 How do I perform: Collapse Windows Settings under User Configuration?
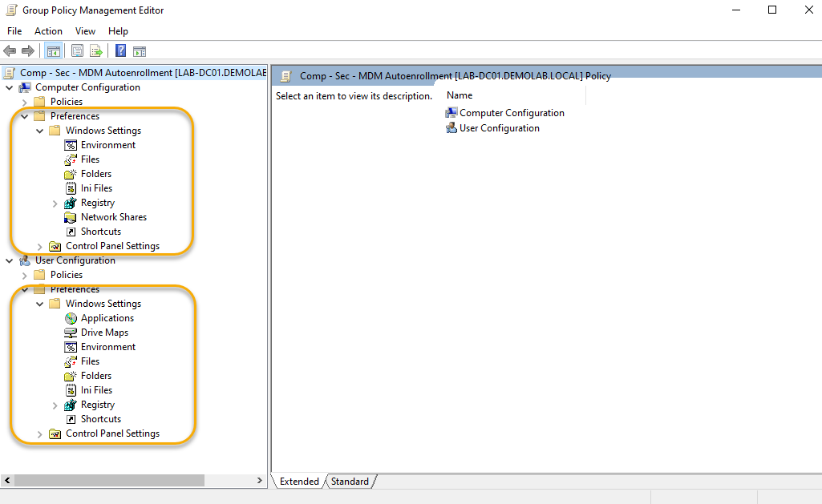click(40, 304)
